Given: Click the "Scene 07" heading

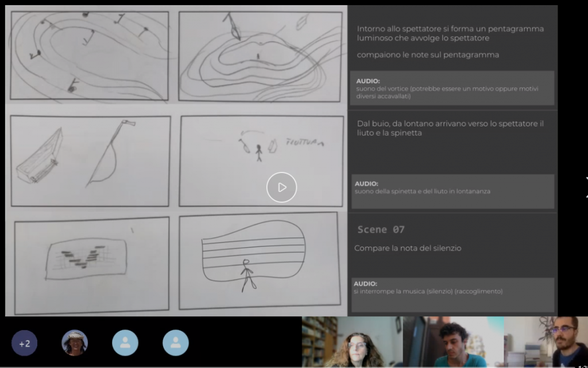Looking at the screenshot, I should 381,229.
